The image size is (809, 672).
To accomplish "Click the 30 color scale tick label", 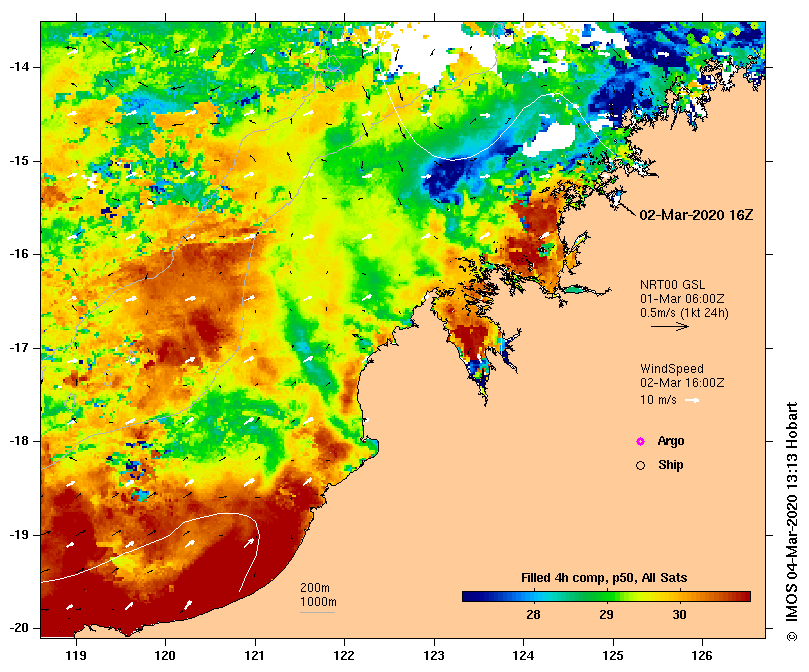I will (x=679, y=615).
